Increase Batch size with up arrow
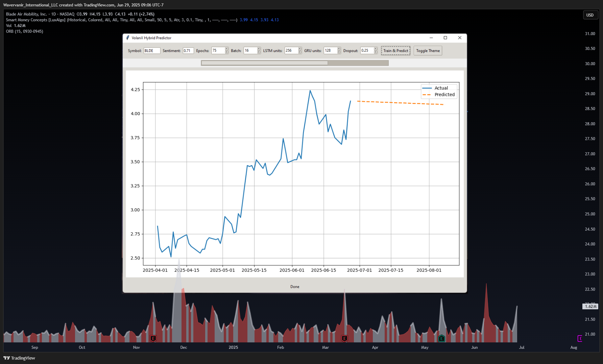The width and height of the screenshot is (603, 364). coord(259,49)
